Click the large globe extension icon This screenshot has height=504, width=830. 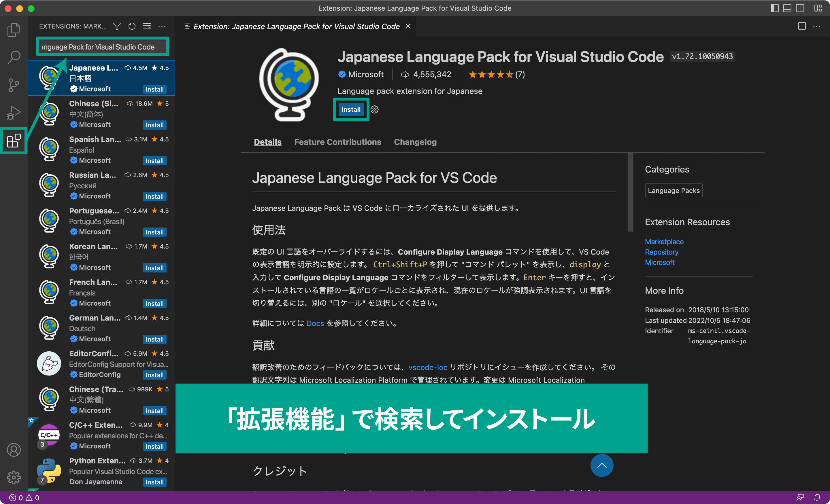(x=289, y=84)
